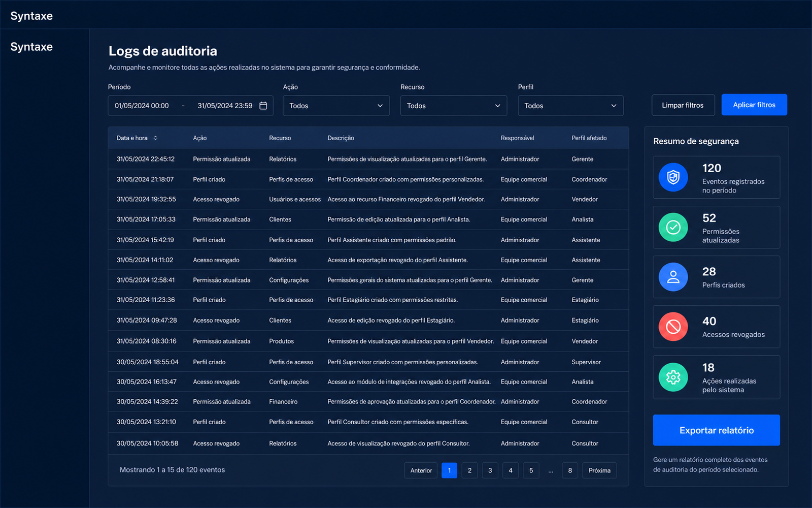The height and width of the screenshot is (508, 812).
Task: Select the row dated 31/05/2024 22:45:12
Action: (368, 159)
